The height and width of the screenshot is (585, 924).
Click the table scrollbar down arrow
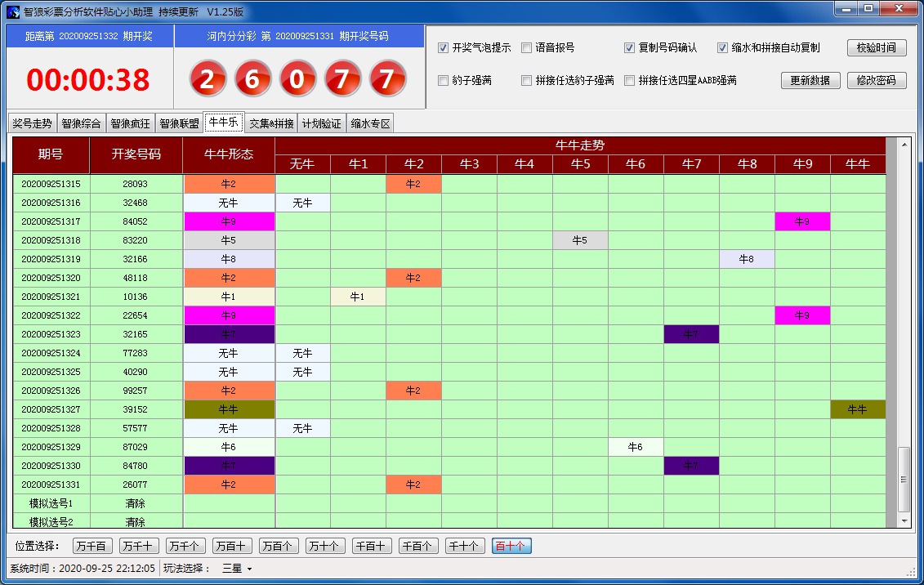pyautogui.click(x=904, y=520)
